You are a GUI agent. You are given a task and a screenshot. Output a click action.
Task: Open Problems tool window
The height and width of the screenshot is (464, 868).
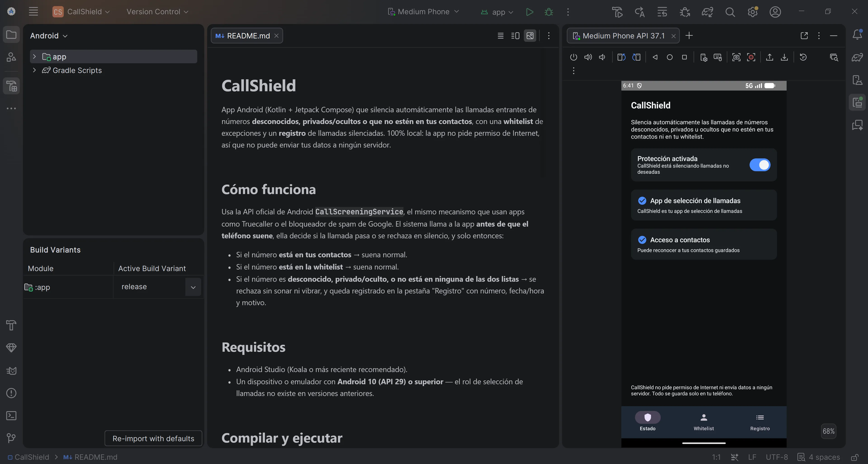tap(11, 393)
